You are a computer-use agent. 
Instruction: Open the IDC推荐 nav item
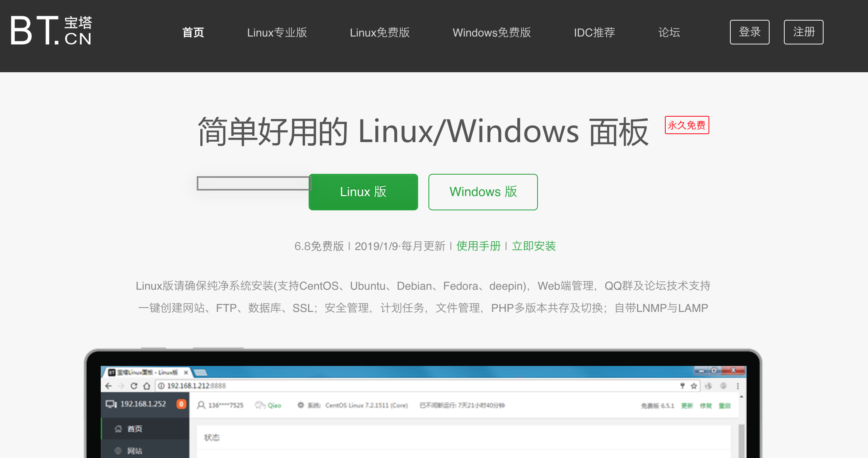pos(594,32)
